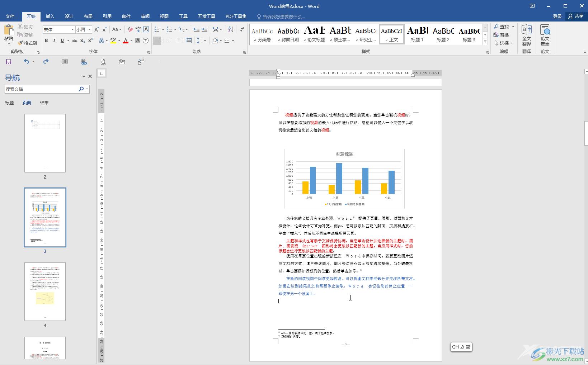The height and width of the screenshot is (365, 588).
Task: Select page 4 thumbnail in navigation
Action: click(45, 291)
